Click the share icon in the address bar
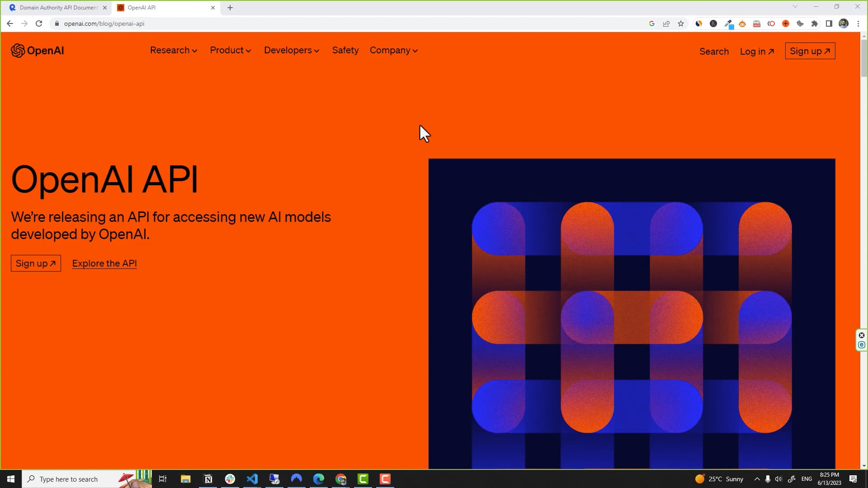 point(666,23)
